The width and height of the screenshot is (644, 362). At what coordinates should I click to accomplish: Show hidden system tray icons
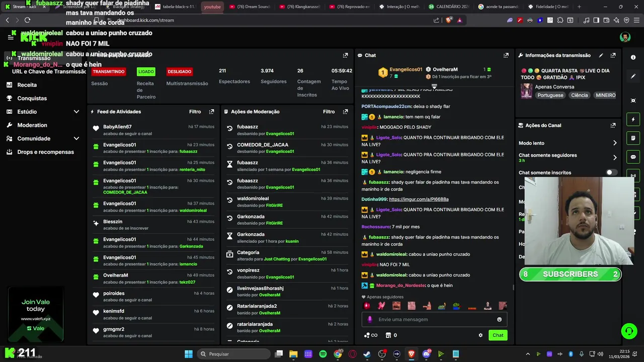[x=528, y=354]
